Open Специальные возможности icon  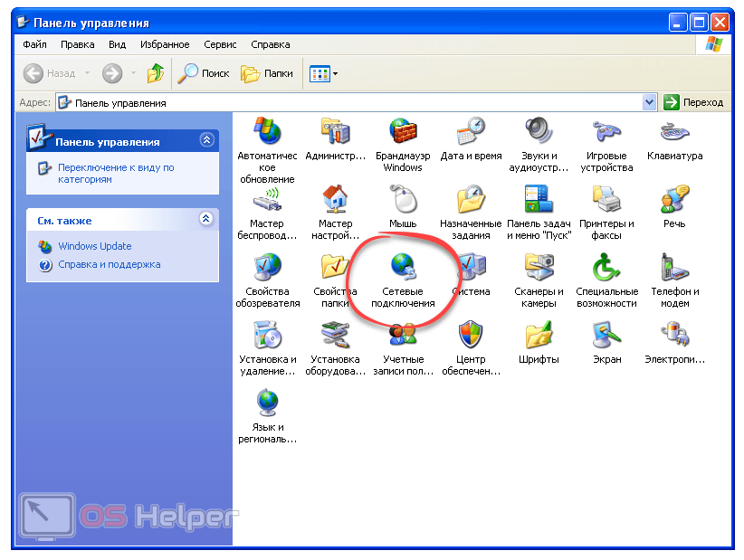(x=606, y=268)
